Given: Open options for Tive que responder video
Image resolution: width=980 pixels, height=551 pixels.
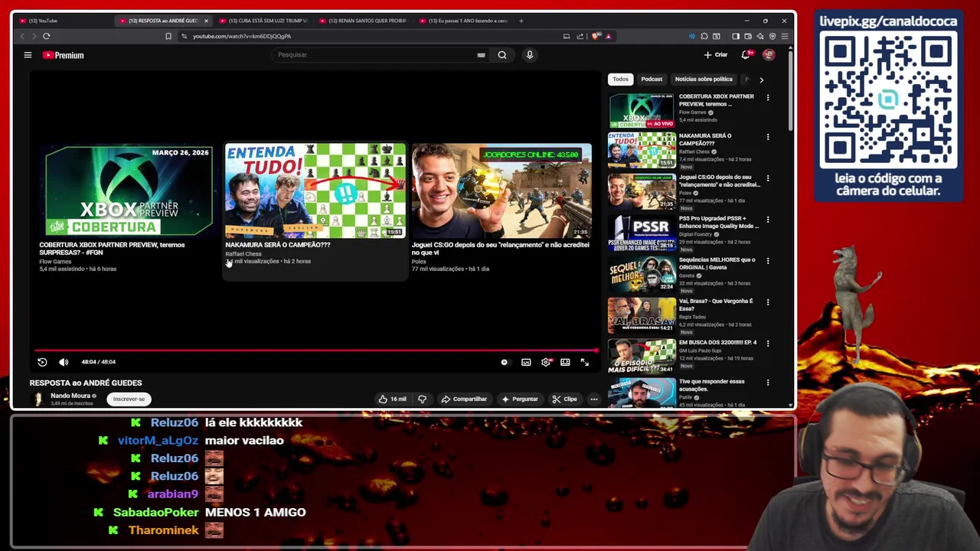Looking at the screenshot, I should tap(768, 383).
